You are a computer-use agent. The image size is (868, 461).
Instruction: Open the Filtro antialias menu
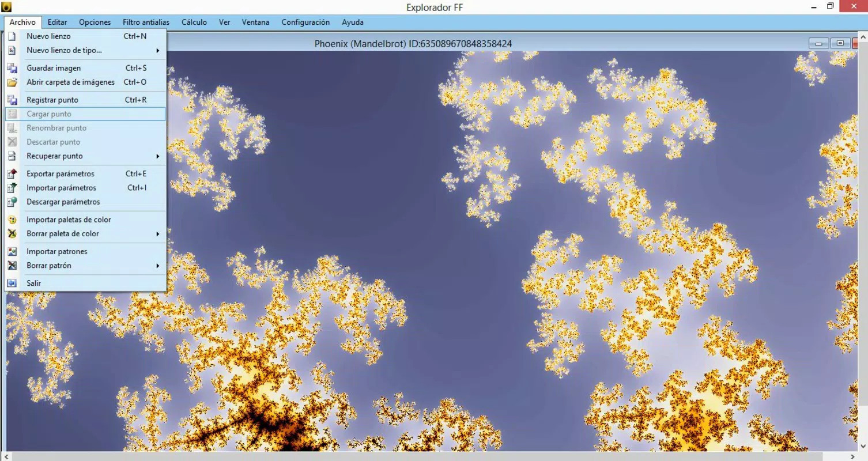pos(146,22)
